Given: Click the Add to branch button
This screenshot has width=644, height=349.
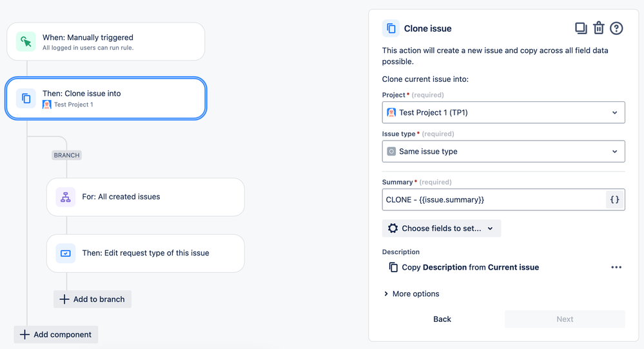Looking at the screenshot, I should click(92, 299).
